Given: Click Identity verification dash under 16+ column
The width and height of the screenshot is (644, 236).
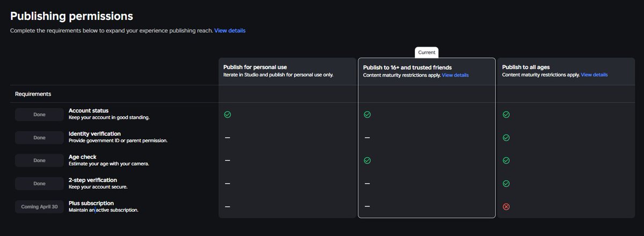Looking at the screenshot, I should tap(367, 137).
